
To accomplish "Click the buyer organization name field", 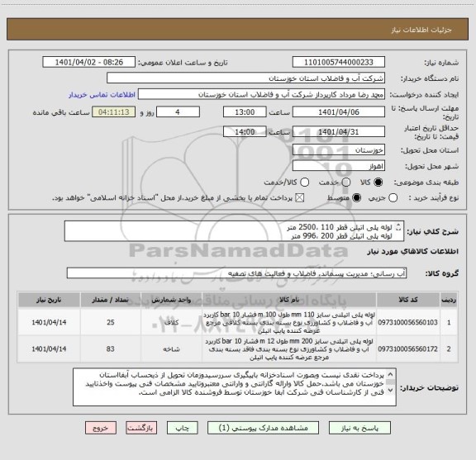I will pyautogui.click(x=245, y=78).
